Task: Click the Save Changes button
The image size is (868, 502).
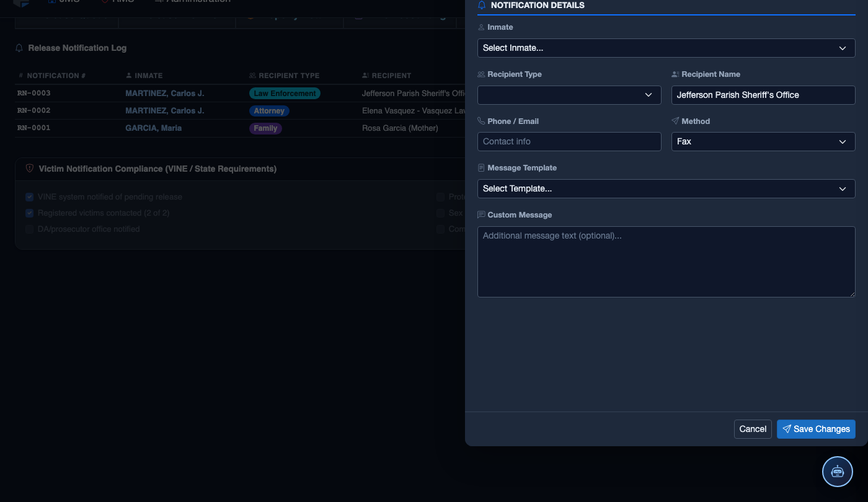Action: [x=816, y=429]
